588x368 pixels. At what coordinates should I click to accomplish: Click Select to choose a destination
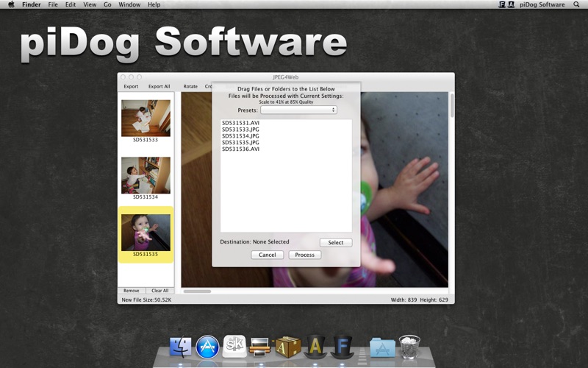pyautogui.click(x=336, y=243)
